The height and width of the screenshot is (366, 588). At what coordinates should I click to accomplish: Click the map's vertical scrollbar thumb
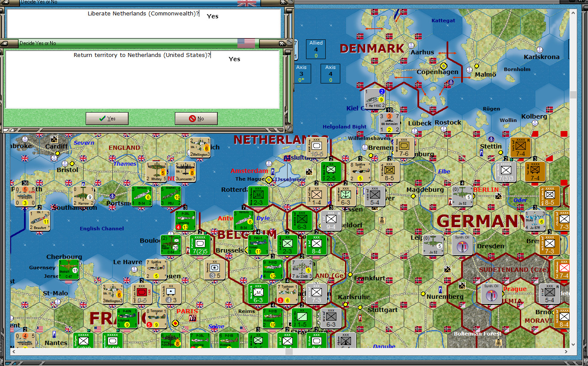tap(573, 94)
